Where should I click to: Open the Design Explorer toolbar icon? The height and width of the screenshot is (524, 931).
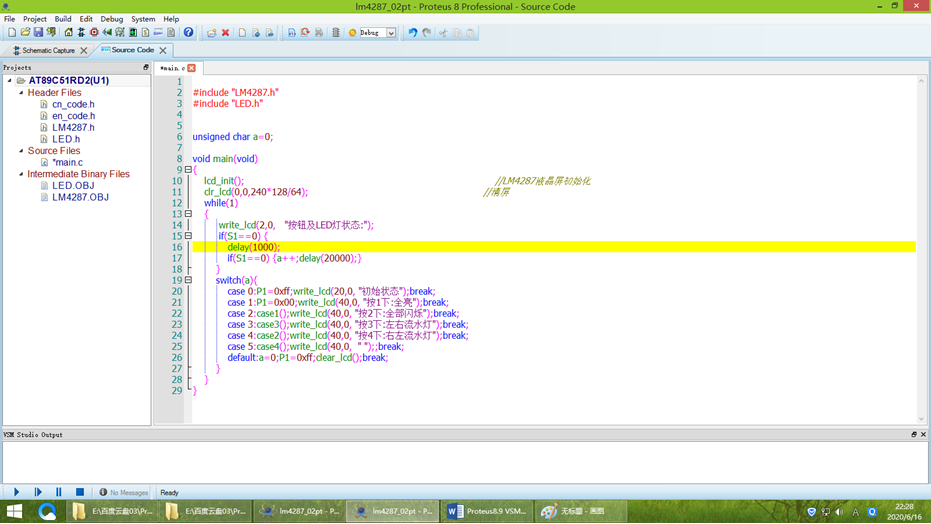point(133,33)
